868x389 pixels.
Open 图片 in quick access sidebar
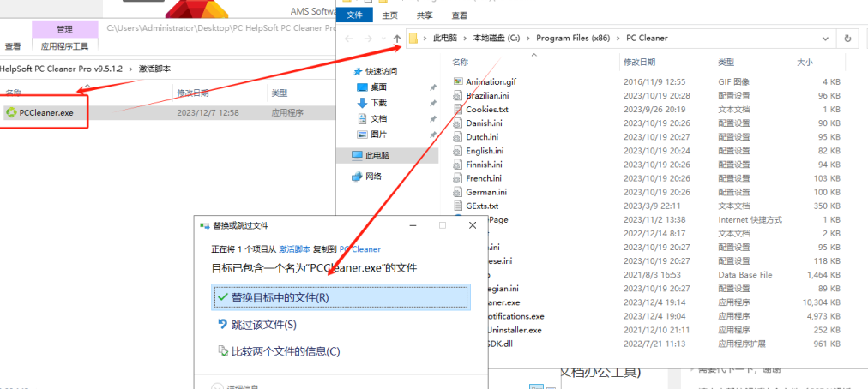[378, 134]
